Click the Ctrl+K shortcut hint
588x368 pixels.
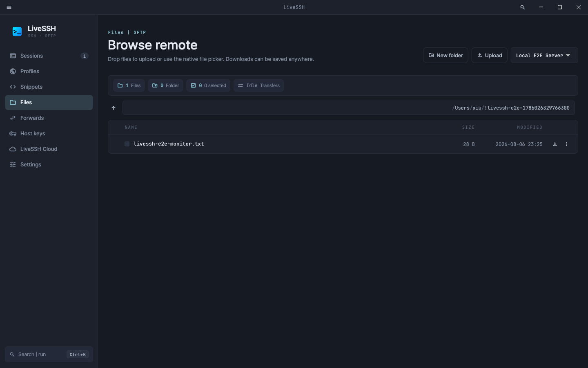click(78, 355)
